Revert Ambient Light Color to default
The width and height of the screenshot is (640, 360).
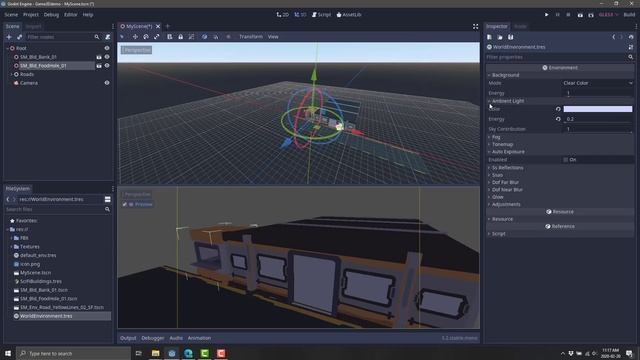pos(558,109)
